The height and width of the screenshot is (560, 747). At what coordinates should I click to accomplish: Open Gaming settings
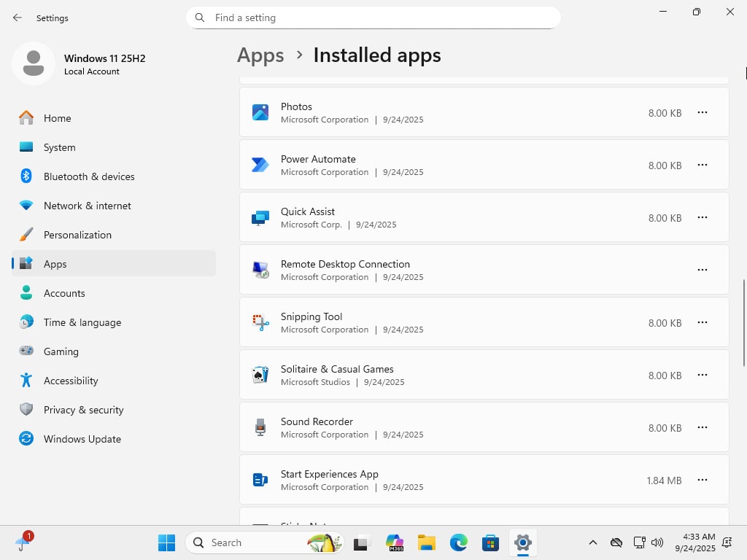pos(113,351)
